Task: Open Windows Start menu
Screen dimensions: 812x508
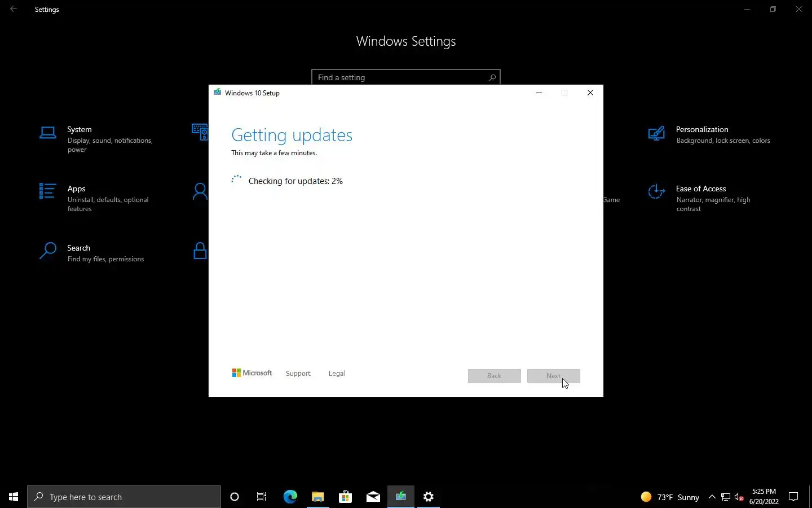Action: 14,497
